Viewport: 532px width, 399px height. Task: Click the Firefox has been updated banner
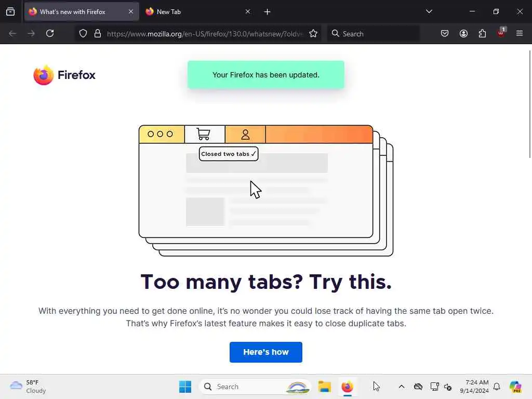click(265, 75)
